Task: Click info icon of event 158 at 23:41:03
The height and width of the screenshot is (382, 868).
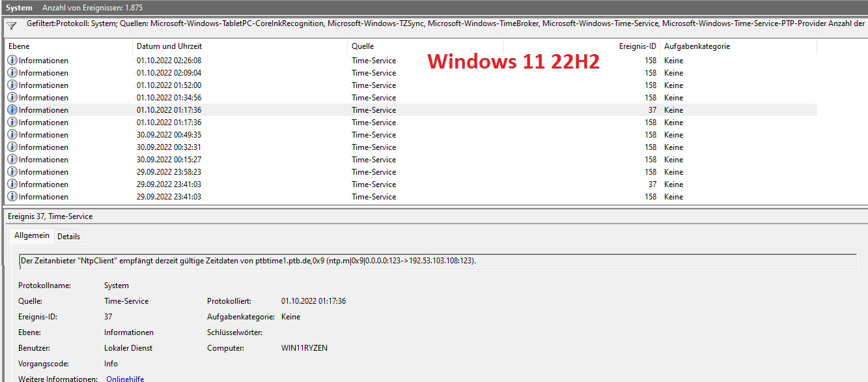Action: [x=12, y=196]
